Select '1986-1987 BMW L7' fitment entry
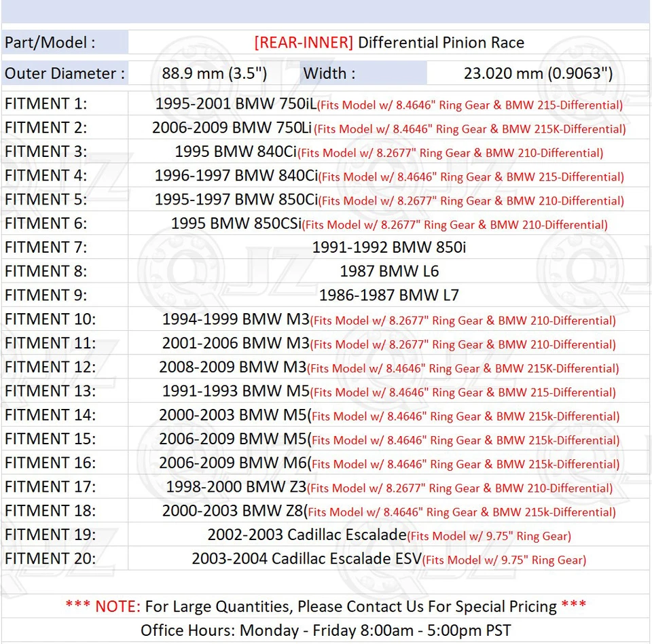Viewport: 652px width, 644px height. [x=389, y=296]
